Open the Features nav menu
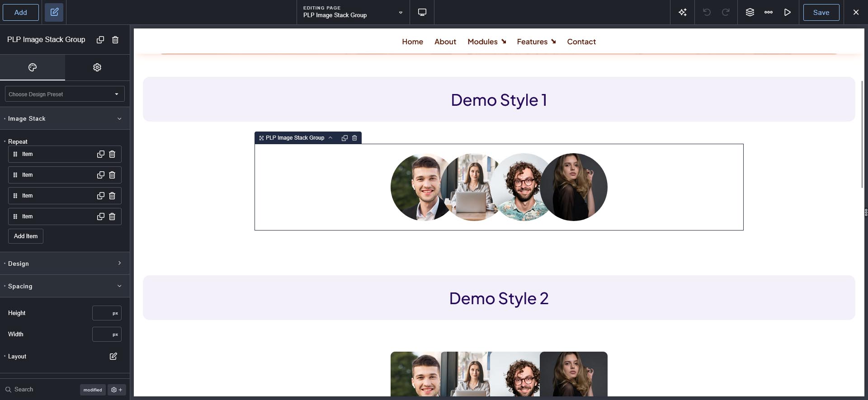The image size is (868, 400). tap(536, 42)
